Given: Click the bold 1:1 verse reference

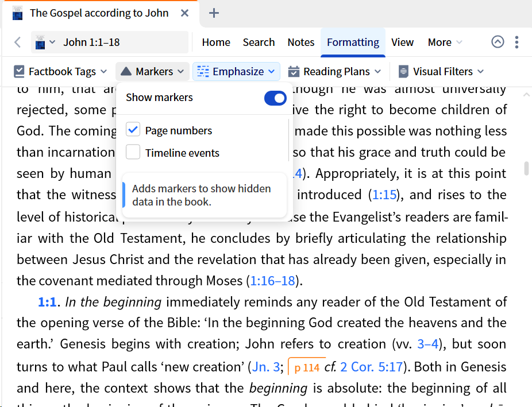Looking at the screenshot, I should click(47, 302).
